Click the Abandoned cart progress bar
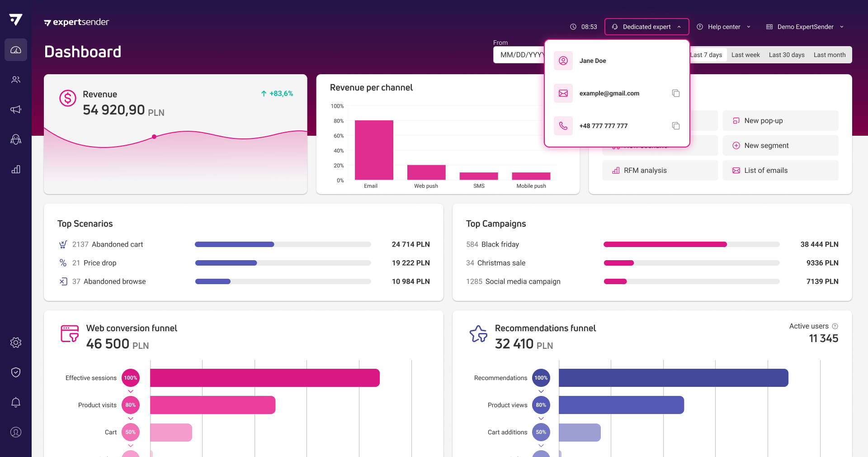The width and height of the screenshot is (868, 457). (x=283, y=244)
